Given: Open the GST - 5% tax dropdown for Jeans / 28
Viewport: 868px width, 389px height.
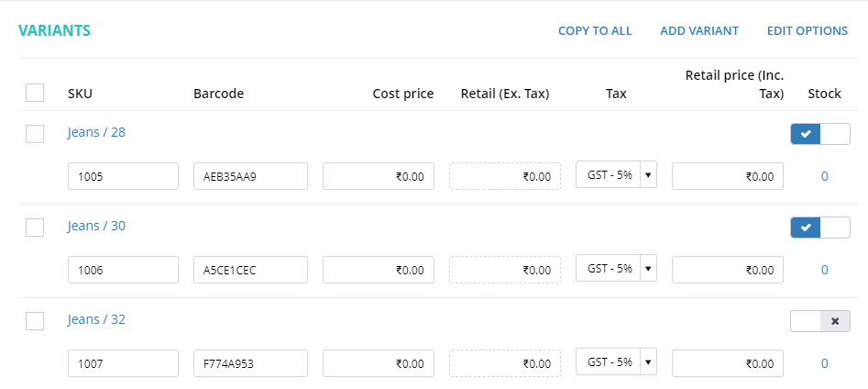Looking at the screenshot, I should (616, 175).
